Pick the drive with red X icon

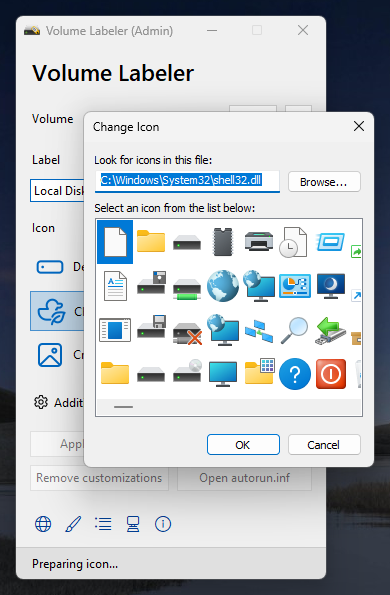coord(187,333)
